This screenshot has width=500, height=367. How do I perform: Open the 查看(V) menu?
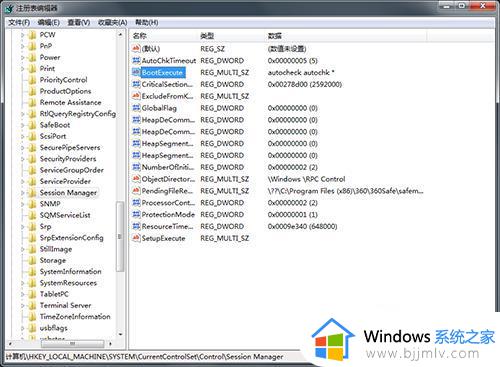pos(79,23)
